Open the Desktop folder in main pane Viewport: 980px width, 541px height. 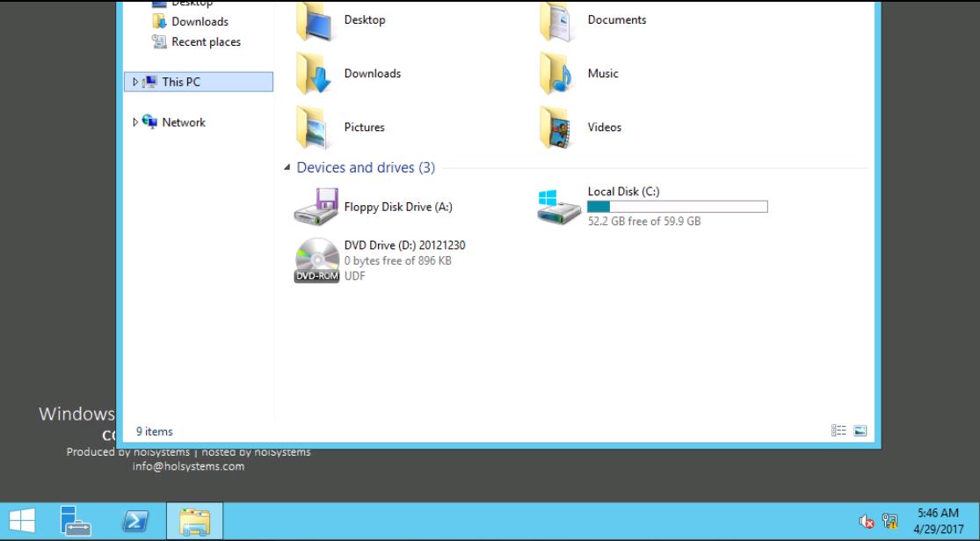pyautogui.click(x=315, y=21)
